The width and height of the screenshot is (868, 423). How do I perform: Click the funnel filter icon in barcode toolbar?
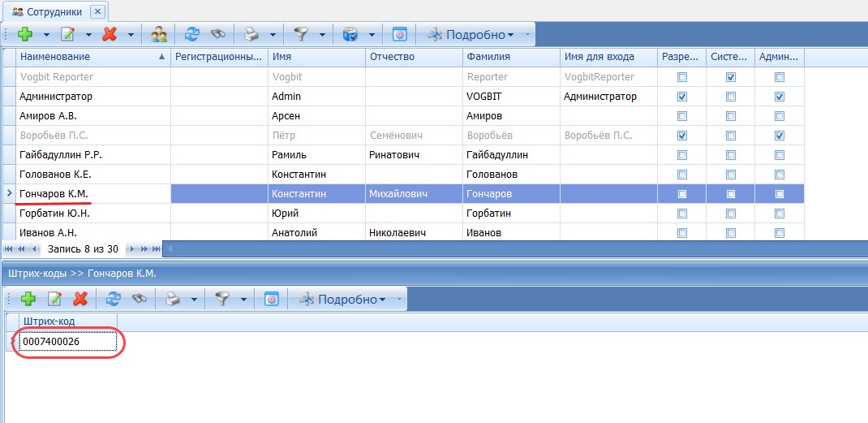pos(222,300)
